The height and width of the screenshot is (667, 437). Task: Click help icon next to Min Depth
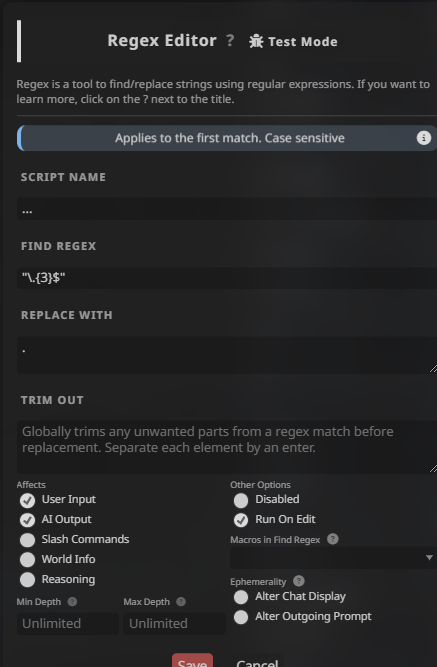(x=72, y=601)
